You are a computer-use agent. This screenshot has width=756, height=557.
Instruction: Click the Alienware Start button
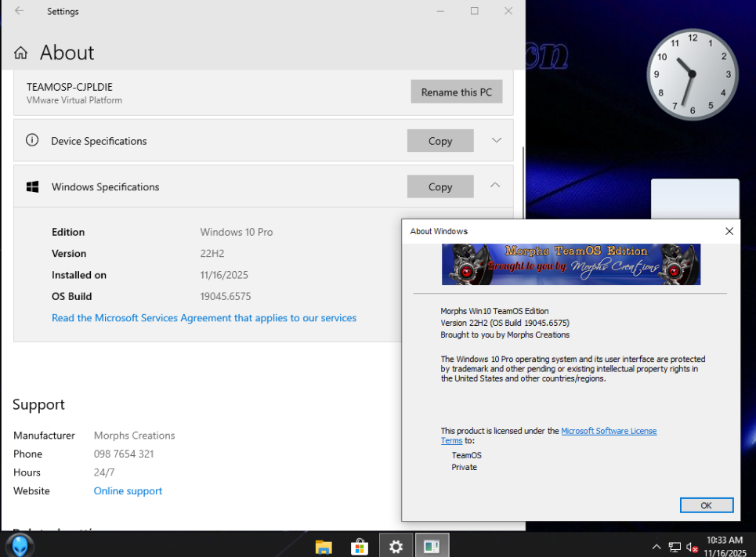(x=20, y=545)
